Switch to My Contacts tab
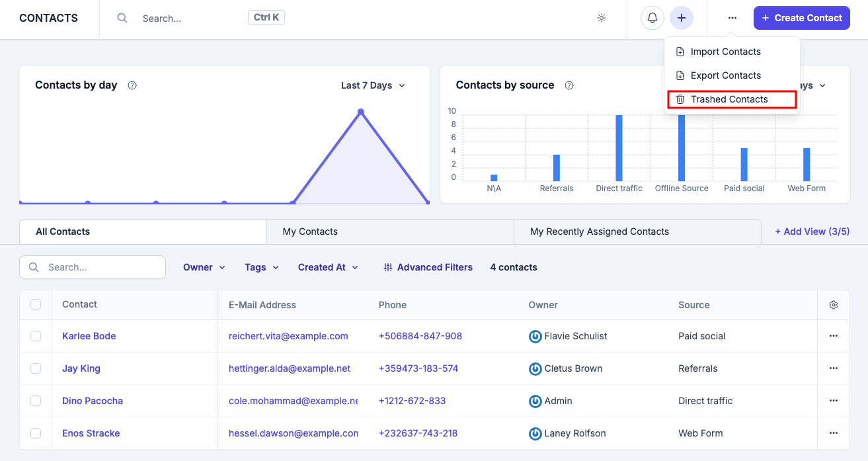868x461 pixels. pyautogui.click(x=390, y=231)
